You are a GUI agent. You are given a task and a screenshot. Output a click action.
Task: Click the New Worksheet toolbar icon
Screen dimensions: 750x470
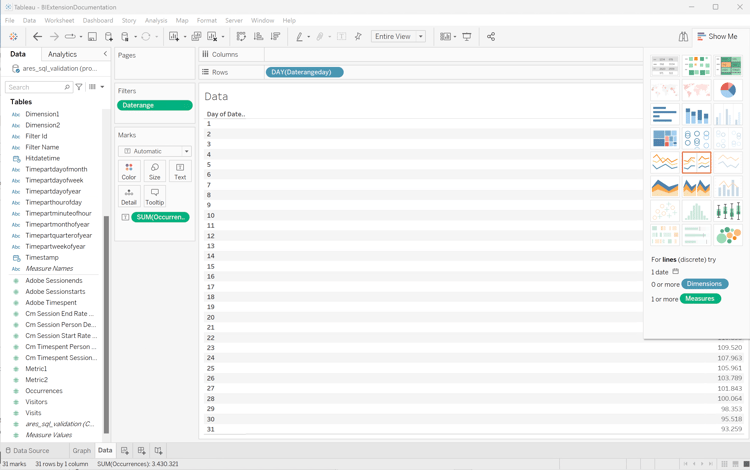[x=174, y=37]
